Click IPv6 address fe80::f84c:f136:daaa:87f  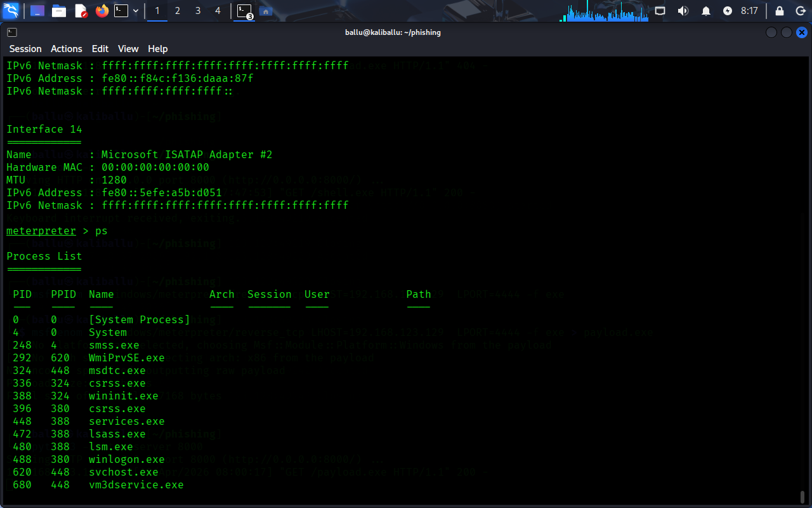pyautogui.click(x=178, y=78)
